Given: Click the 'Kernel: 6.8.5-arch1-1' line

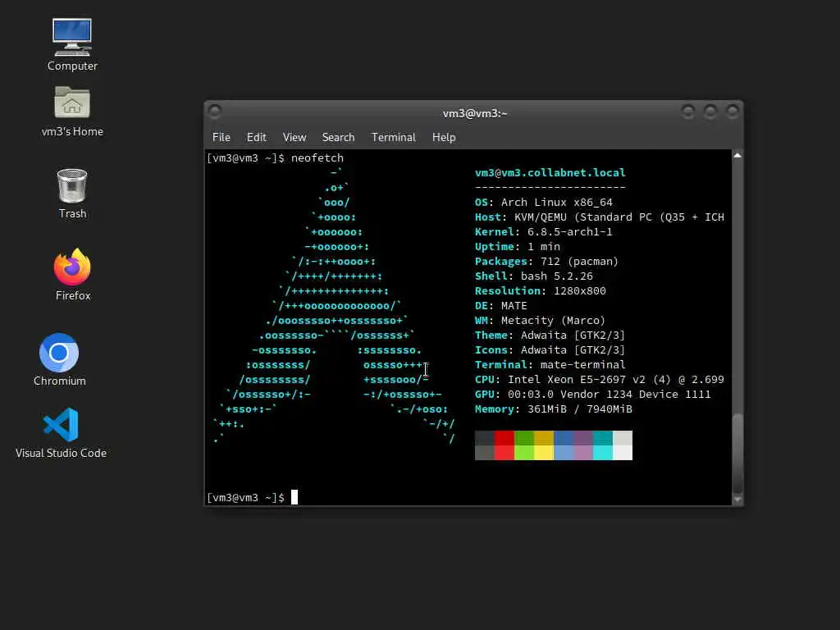Looking at the screenshot, I should pyautogui.click(x=544, y=232).
